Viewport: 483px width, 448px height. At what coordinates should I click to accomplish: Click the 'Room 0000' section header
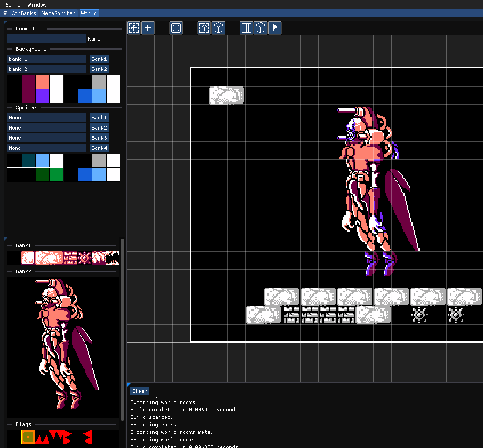(29, 29)
